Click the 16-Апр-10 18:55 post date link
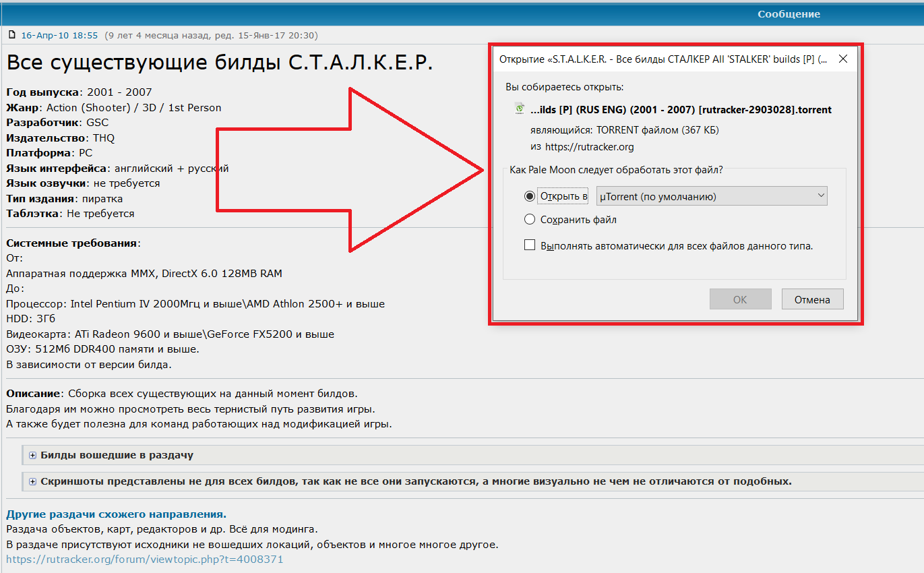 tap(59, 35)
